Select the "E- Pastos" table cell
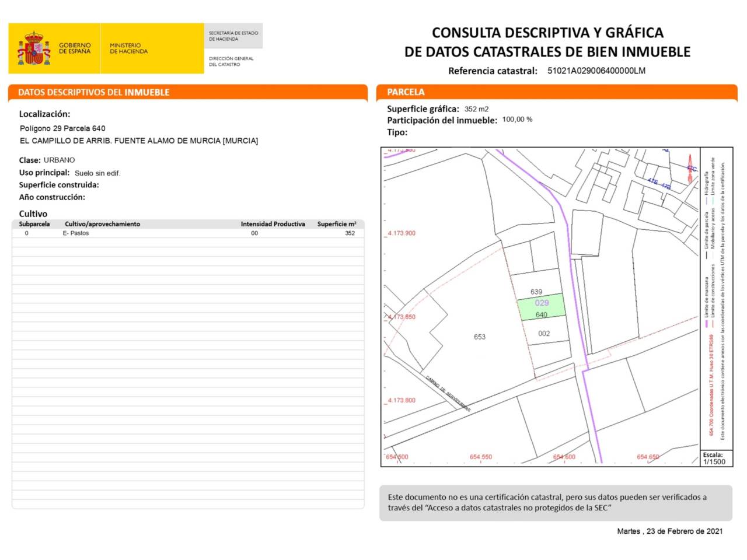The height and width of the screenshot is (560, 747). [x=76, y=233]
